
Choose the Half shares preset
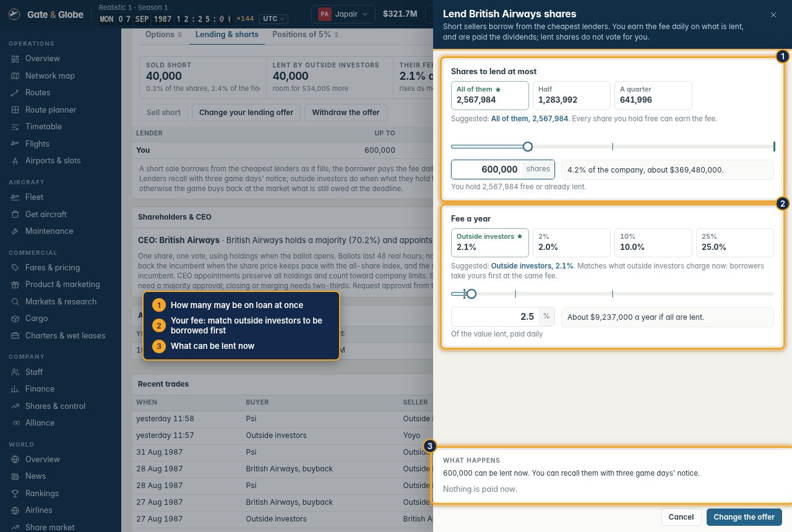pyautogui.click(x=572, y=95)
